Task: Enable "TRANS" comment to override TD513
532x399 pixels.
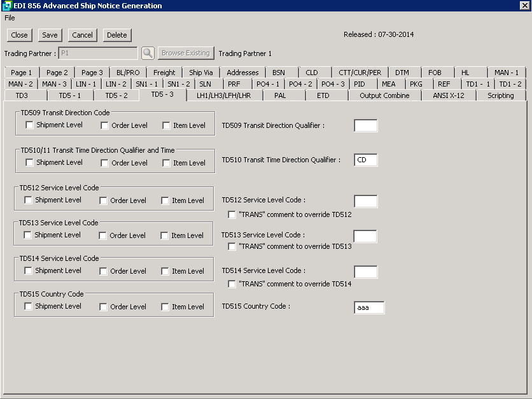Action: (232, 246)
